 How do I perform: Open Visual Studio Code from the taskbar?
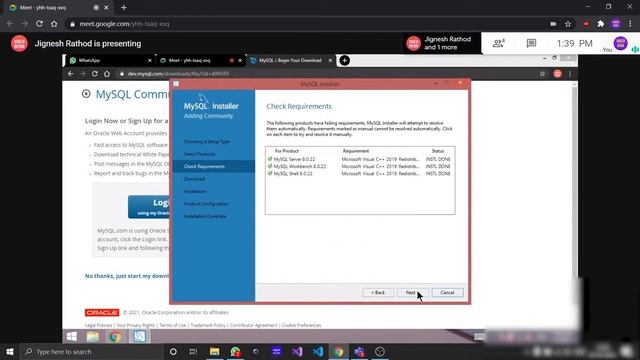pyautogui.click(x=318, y=351)
